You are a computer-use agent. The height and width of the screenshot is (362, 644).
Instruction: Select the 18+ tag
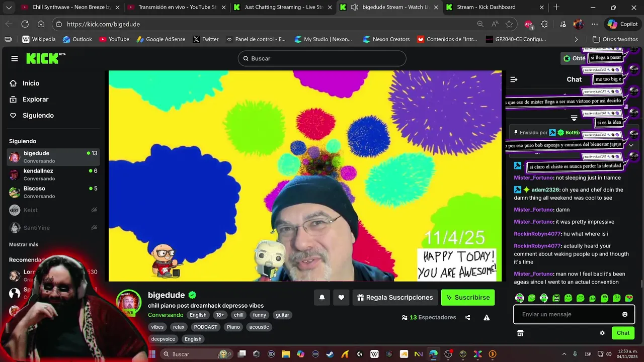click(x=220, y=315)
